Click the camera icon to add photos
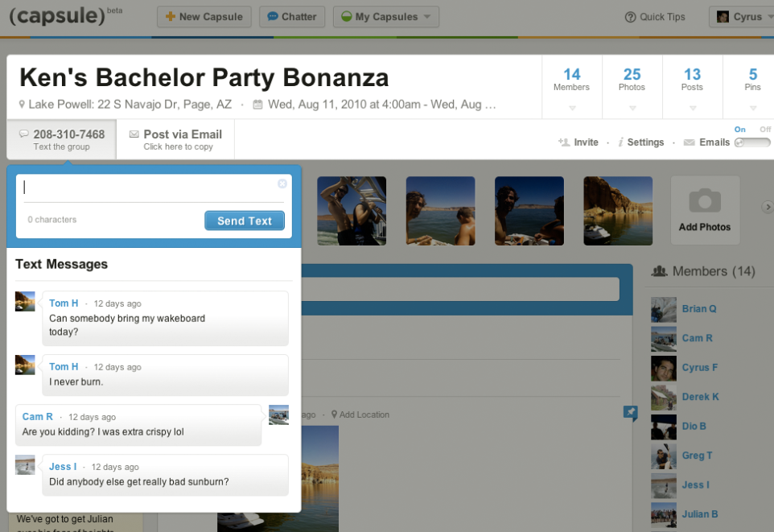The width and height of the screenshot is (774, 532). (x=705, y=201)
